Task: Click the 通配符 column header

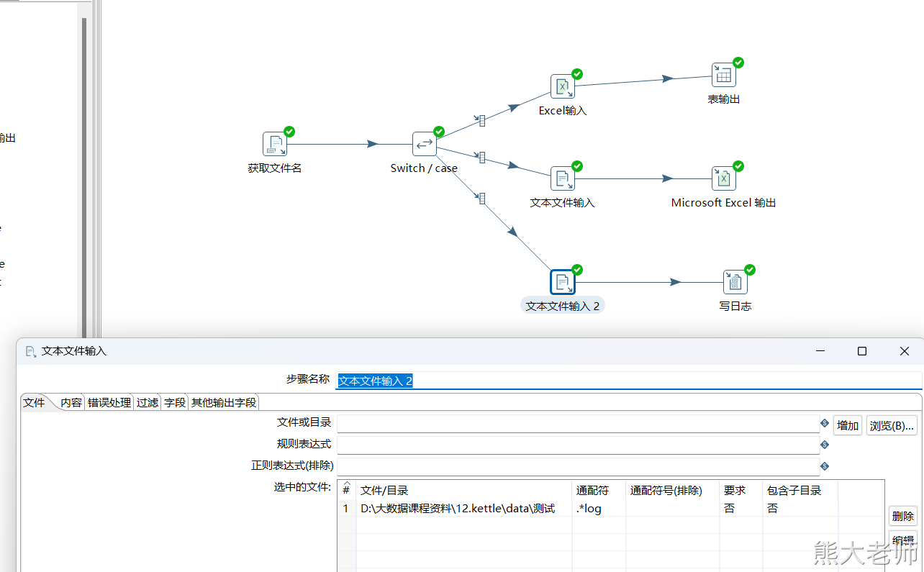Action: click(x=599, y=490)
